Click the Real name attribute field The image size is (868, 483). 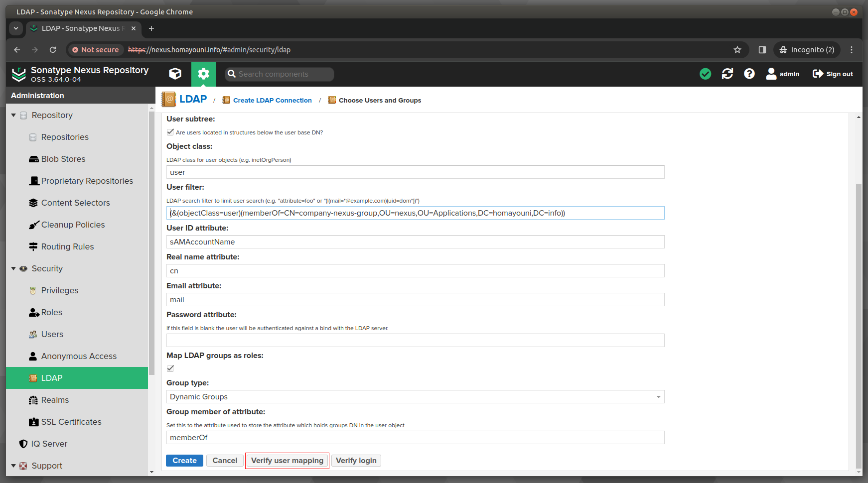(415, 271)
